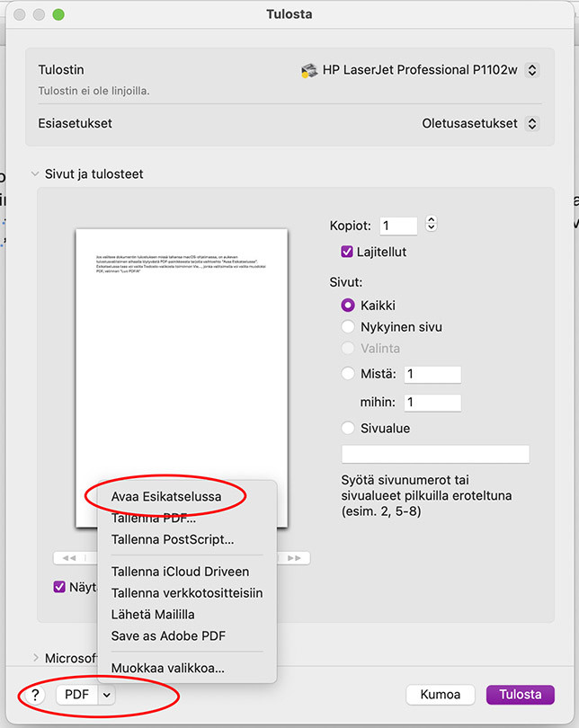
Task: Click the previous page arrows under preview
Action: [68, 558]
